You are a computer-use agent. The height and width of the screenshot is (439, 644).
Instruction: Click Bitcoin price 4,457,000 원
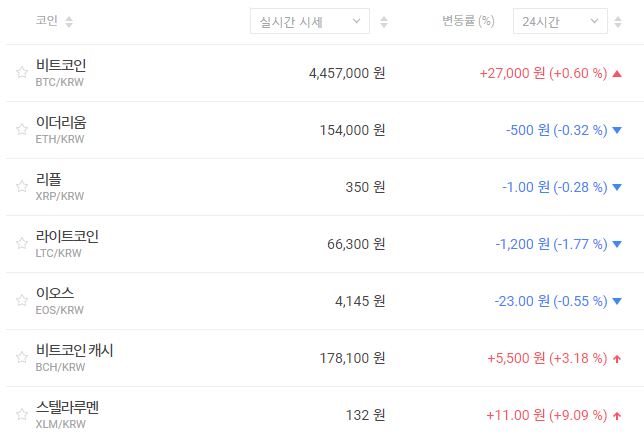347,73
